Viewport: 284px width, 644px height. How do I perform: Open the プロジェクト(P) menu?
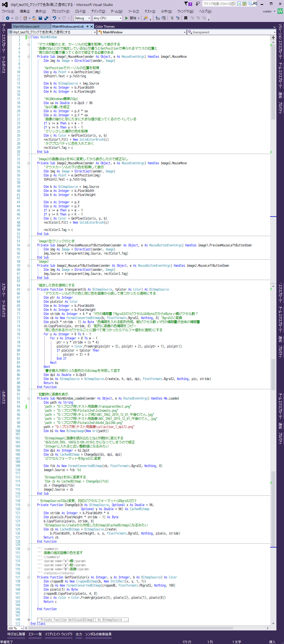(x=60, y=11)
